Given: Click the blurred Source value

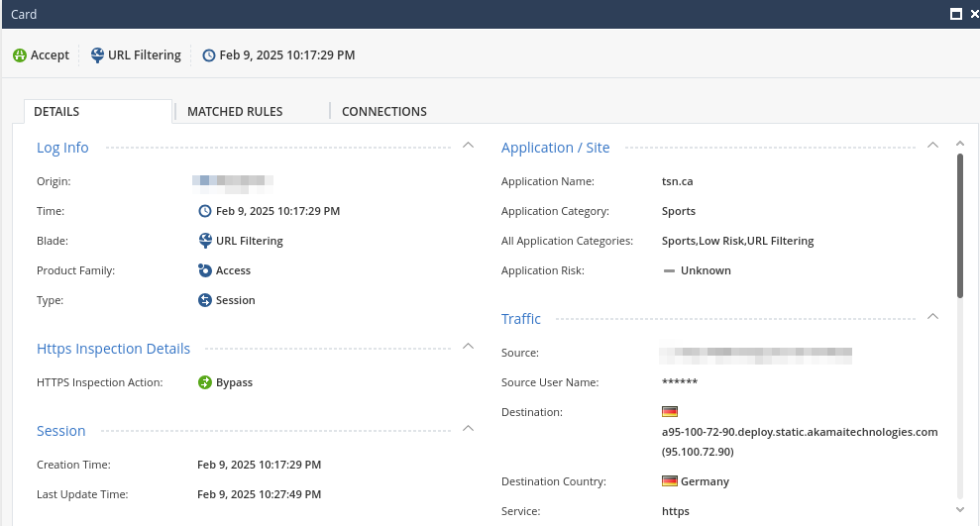Looking at the screenshot, I should (756, 354).
